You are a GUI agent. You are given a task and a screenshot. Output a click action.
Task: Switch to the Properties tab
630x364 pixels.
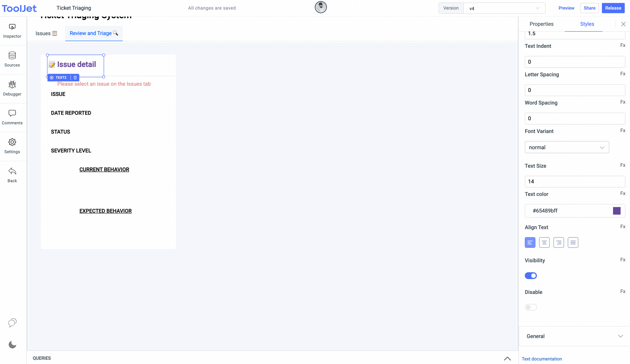(x=541, y=24)
